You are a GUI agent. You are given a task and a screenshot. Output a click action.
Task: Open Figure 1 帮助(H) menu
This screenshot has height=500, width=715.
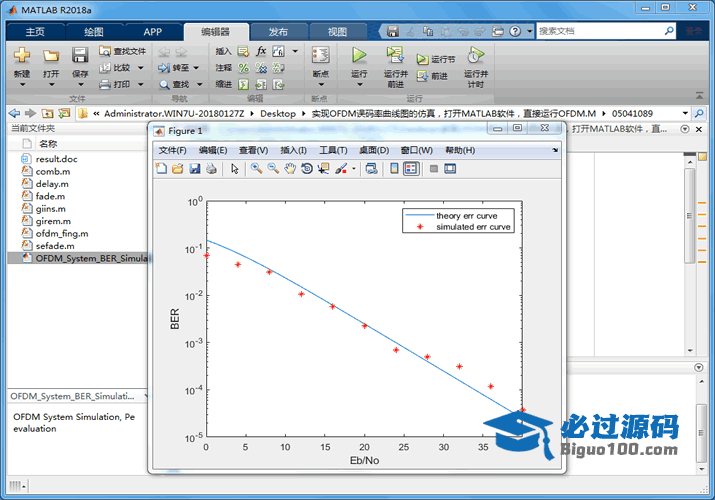click(x=460, y=150)
